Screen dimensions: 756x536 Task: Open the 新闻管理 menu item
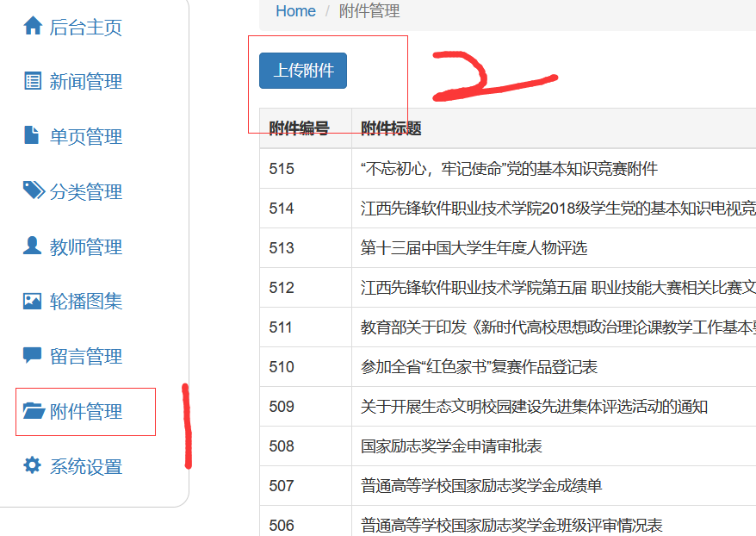pyautogui.click(x=86, y=82)
